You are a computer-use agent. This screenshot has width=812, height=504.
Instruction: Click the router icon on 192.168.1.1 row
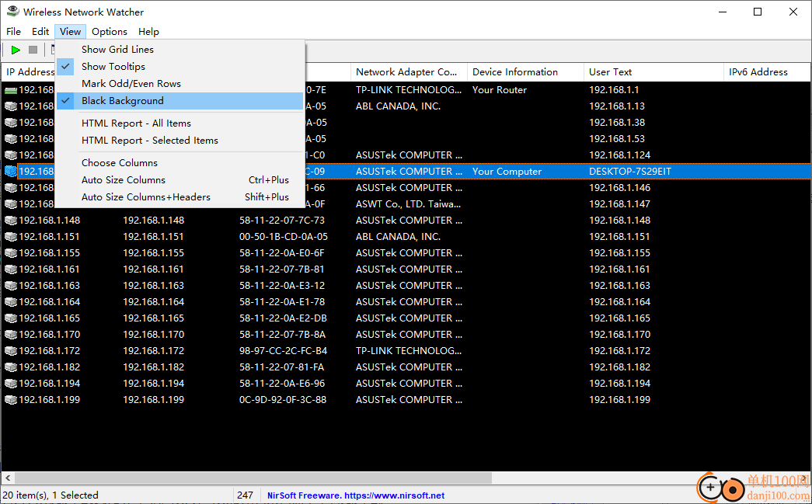pos(11,90)
